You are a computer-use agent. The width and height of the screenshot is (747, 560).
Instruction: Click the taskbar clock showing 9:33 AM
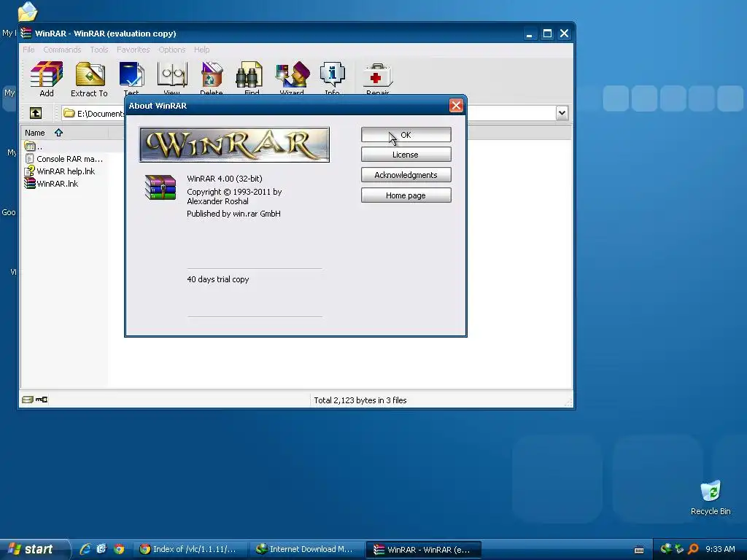coord(720,549)
